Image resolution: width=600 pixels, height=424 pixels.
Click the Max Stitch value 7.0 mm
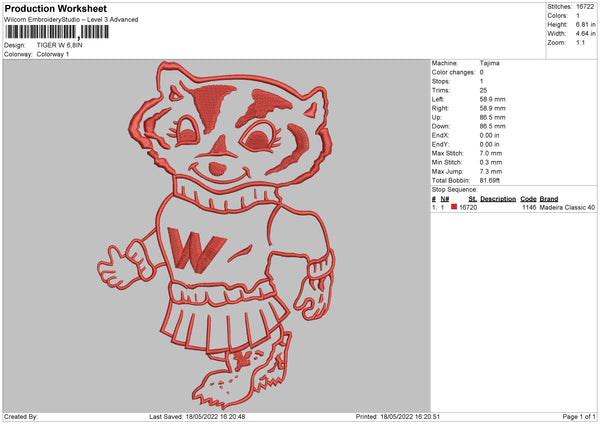[x=491, y=153]
